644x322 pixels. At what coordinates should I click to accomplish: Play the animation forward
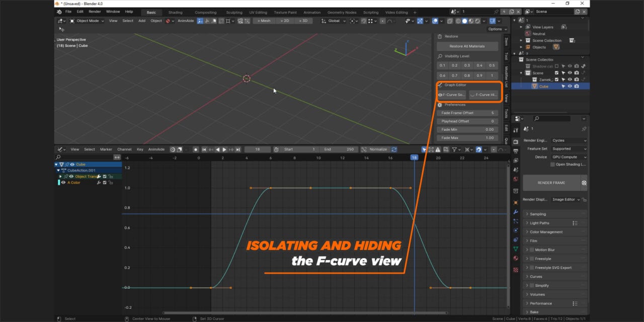[224, 149]
